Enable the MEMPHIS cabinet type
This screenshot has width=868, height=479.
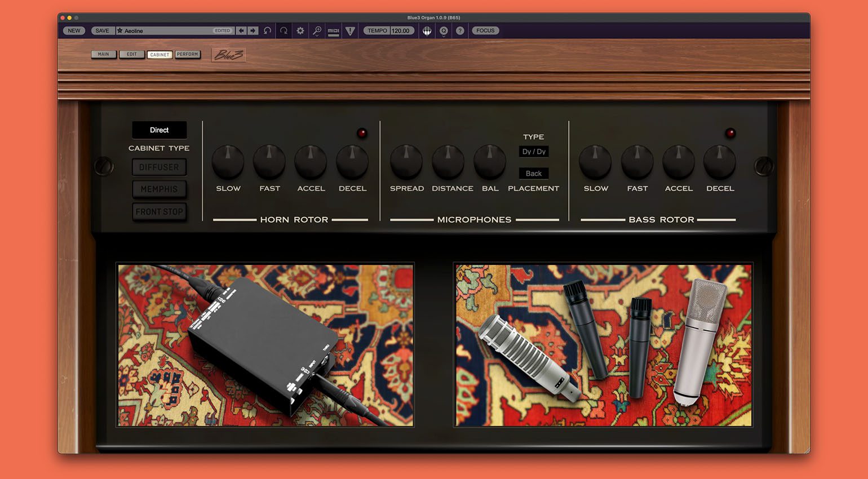160,189
